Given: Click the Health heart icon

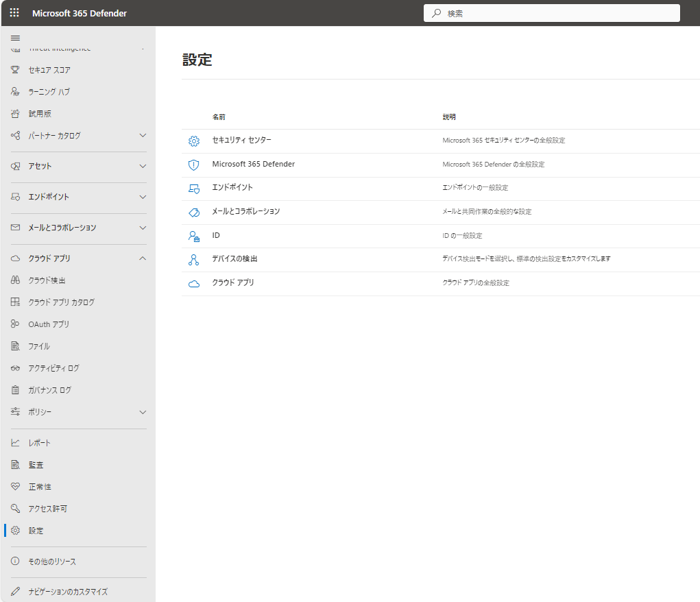Looking at the screenshot, I should 15,486.
